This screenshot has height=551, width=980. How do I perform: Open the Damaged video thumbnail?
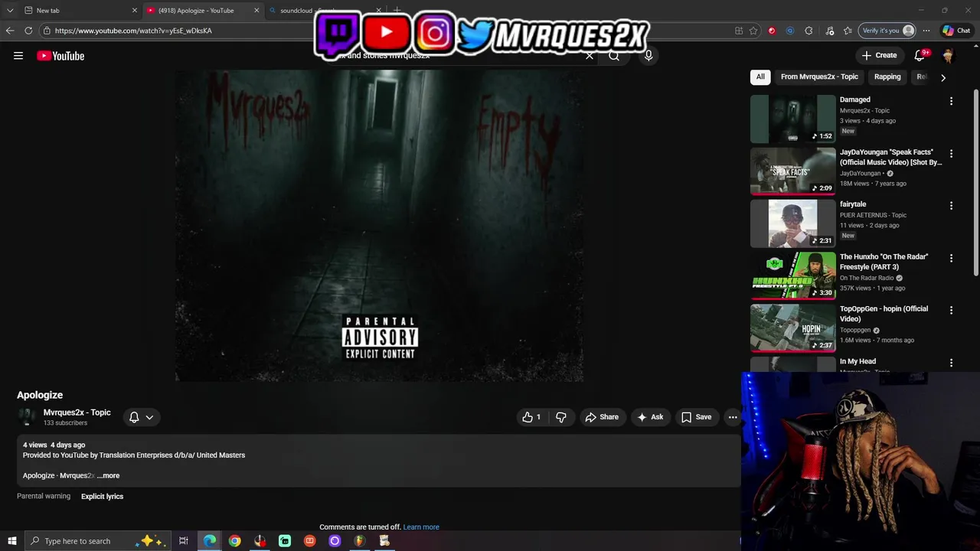pos(793,119)
